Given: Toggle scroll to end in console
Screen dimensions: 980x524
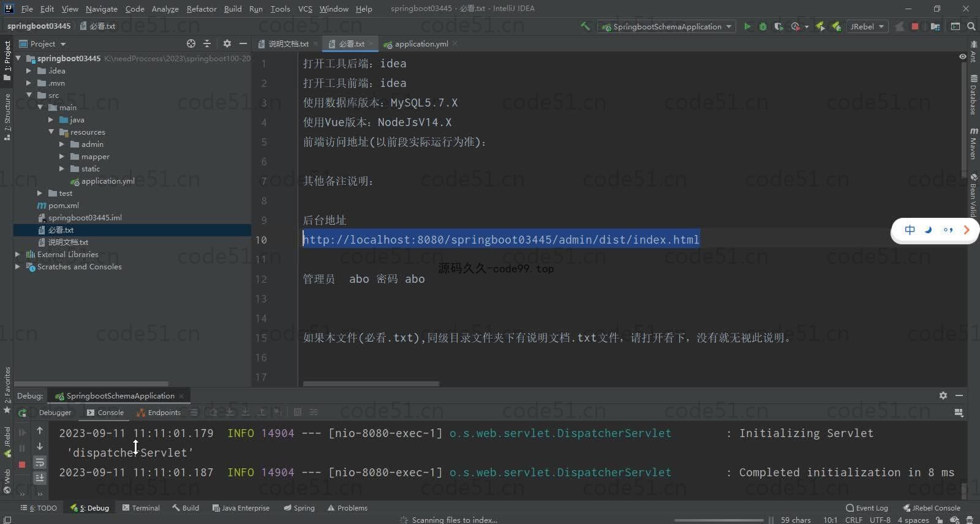Looking at the screenshot, I should 40,478.
